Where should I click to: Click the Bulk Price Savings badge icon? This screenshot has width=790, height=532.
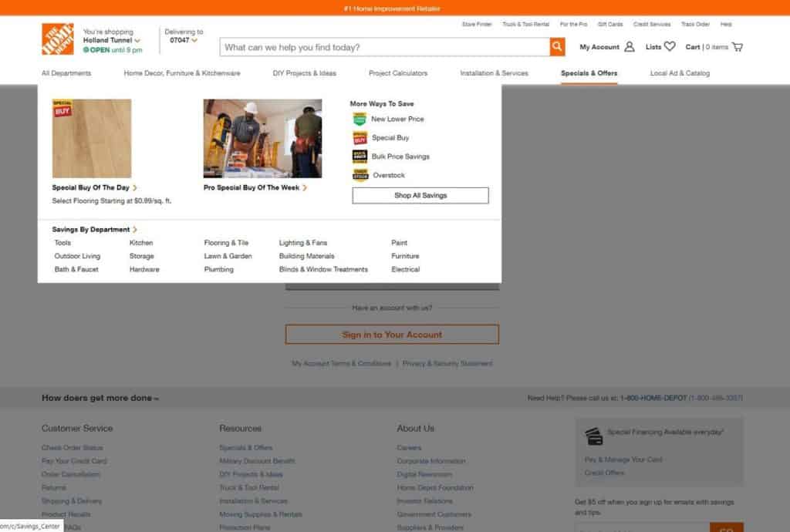[360, 157]
